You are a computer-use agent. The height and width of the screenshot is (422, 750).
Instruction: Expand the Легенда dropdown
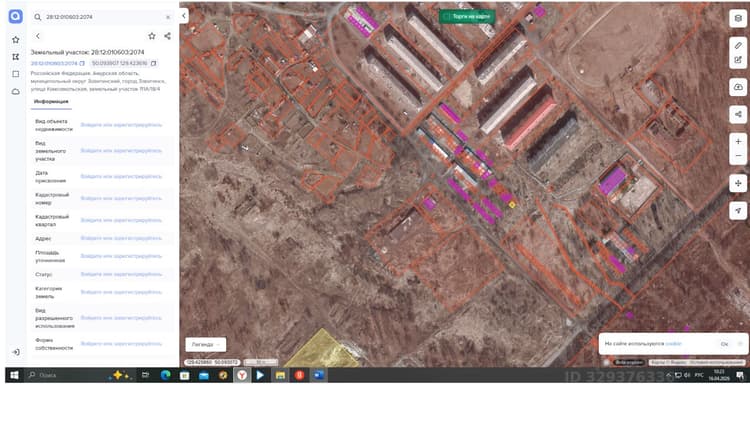tap(206, 344)
